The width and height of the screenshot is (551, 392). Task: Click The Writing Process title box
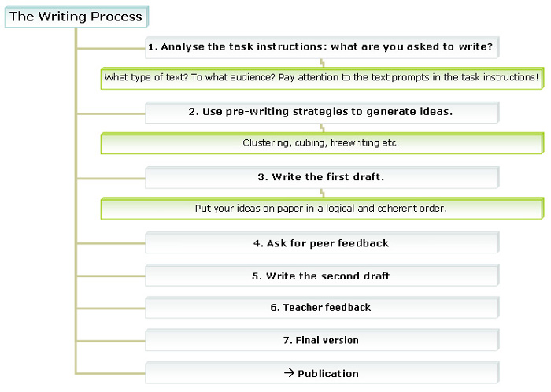coord(76,17)
